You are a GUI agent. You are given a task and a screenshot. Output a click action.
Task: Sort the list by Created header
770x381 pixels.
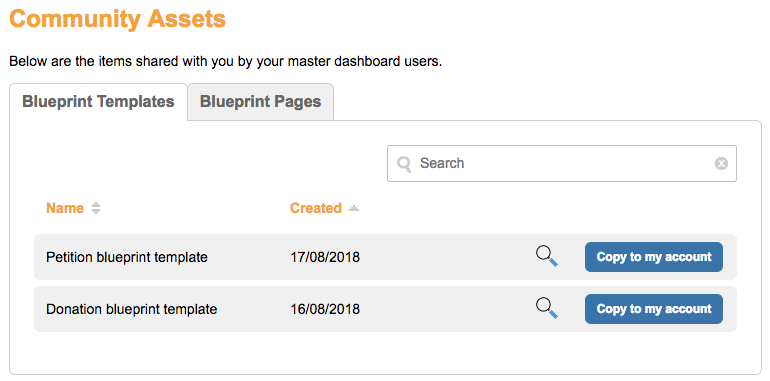tap(316, 208)
